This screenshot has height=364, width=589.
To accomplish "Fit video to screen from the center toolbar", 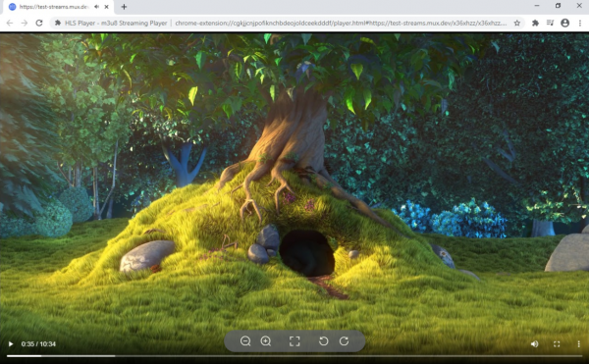I will pos(294,341).
